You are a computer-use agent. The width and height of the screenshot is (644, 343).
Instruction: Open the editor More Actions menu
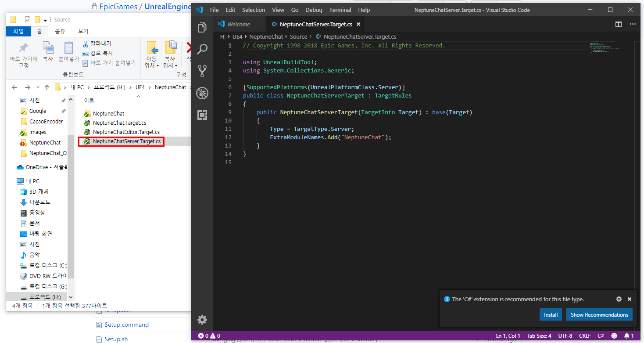[x=632, y=24]
